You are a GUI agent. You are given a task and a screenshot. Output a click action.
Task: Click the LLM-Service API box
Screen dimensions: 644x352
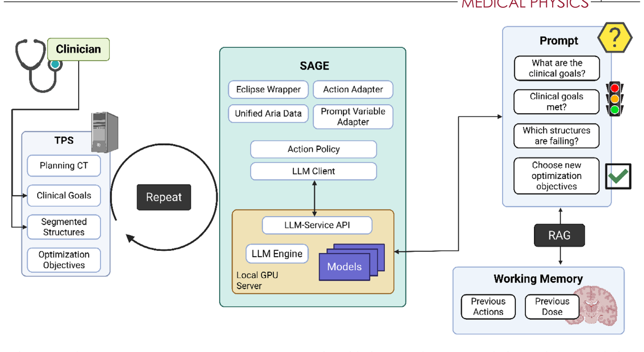tap(317, 225)
